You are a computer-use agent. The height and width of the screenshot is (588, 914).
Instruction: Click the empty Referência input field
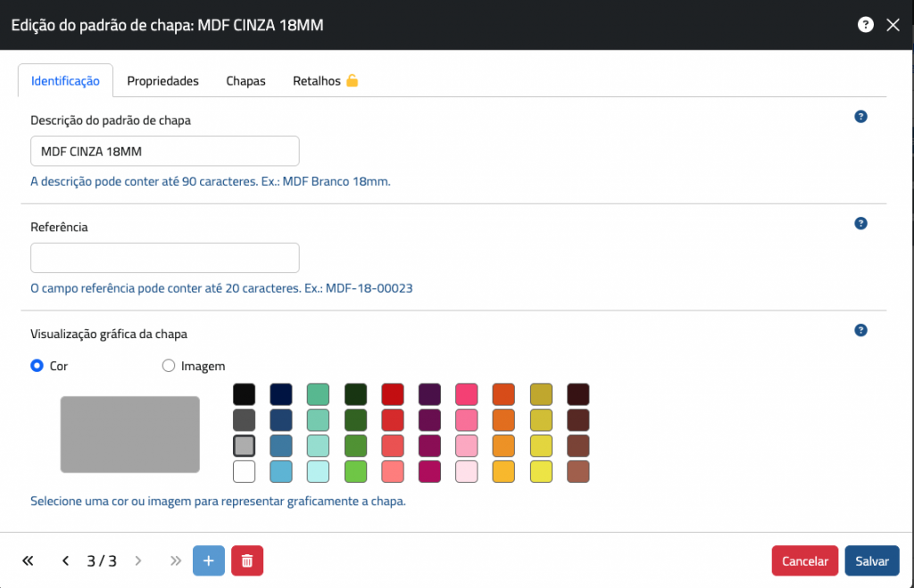pyautogui.click(x=165, y=258)
